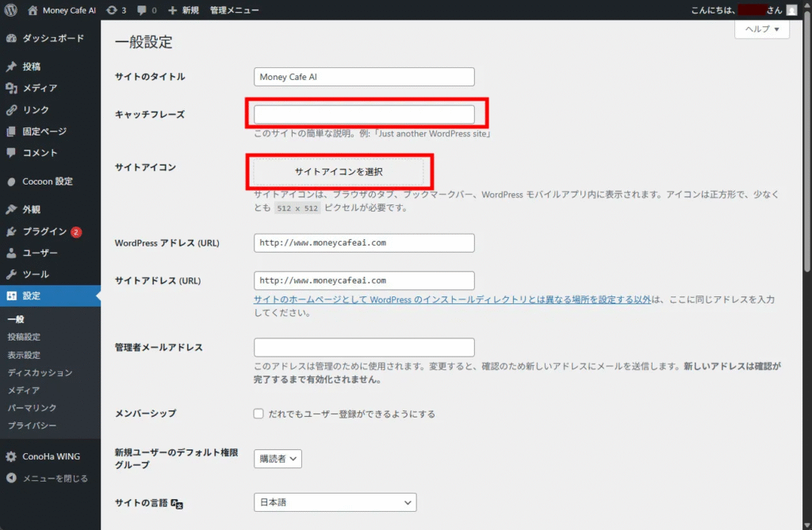The image size is (812, 530).
Task: Open ディスカッション settings submenu
Action: pyautogui.click(x=40, y=372)
